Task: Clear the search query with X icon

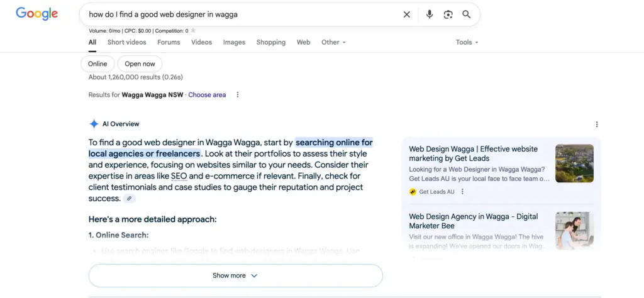Action: (x=407, y=14)
